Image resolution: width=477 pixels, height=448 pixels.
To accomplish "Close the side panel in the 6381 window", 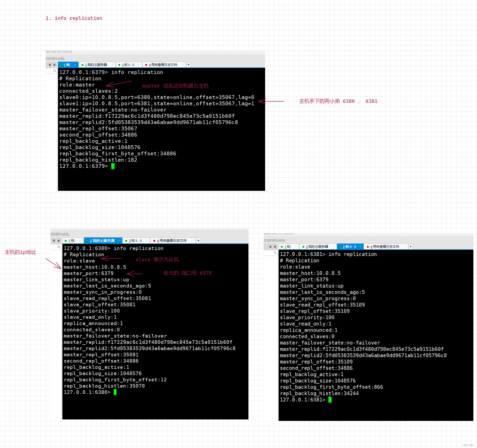I will pos(275,246).
